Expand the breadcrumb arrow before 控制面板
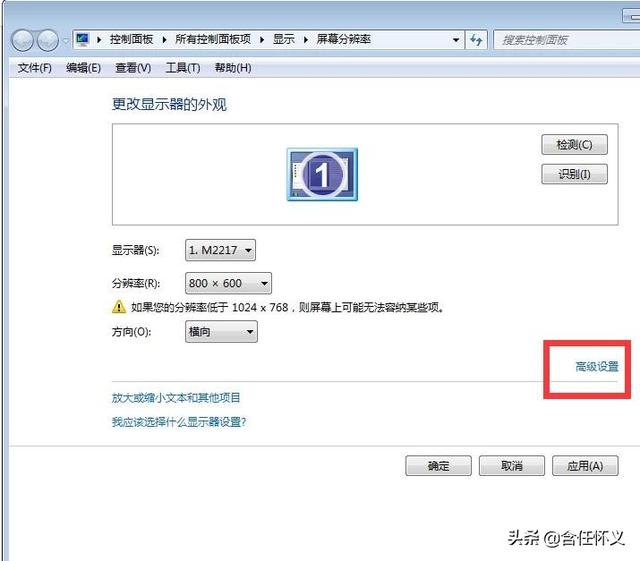 (x=99, y=40)
